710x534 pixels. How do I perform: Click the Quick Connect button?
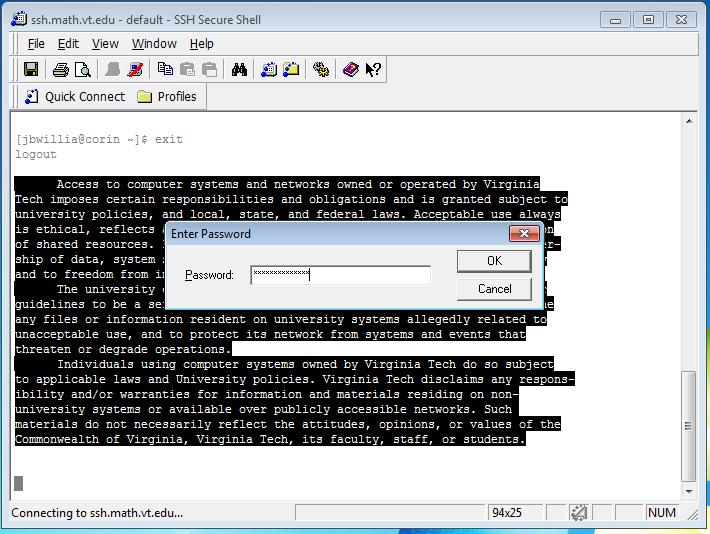tap(75, 96)
